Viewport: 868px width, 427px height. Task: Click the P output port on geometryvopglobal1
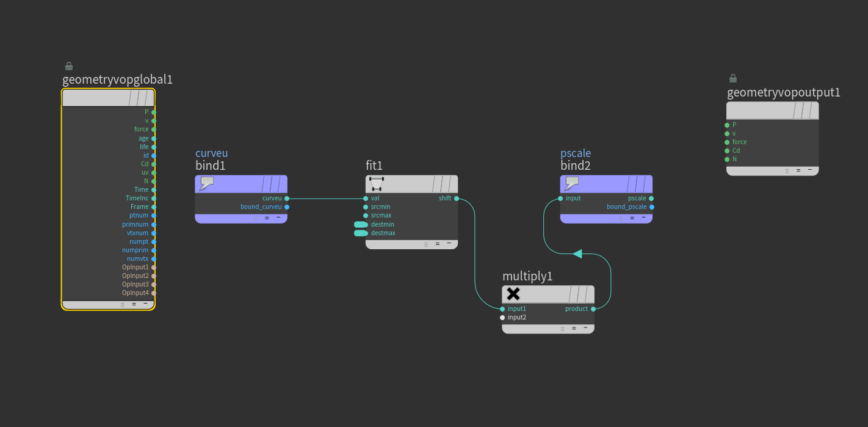pos(154,112)
